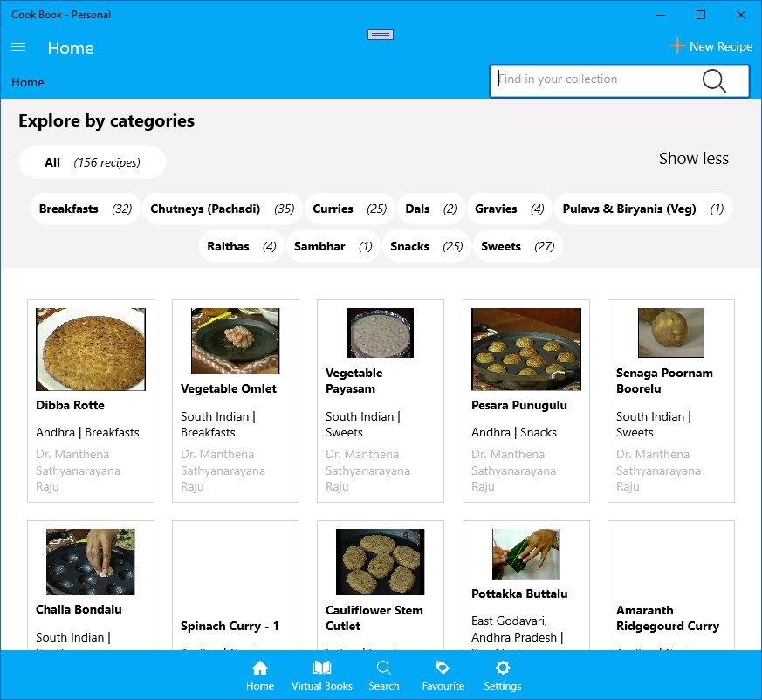Filter by Gravies (4) category
The width and height of the screenshot is (762, 700).
(x=509, y=209)
